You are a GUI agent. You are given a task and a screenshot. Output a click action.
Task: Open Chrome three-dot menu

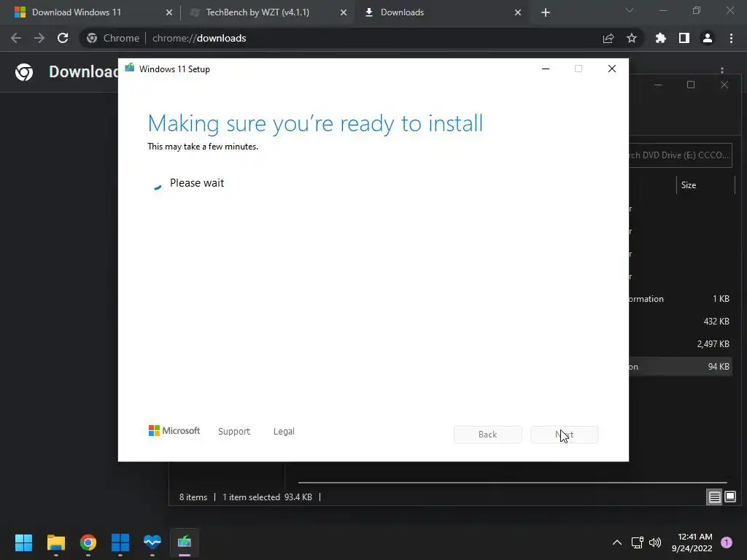tap(731, 38)
